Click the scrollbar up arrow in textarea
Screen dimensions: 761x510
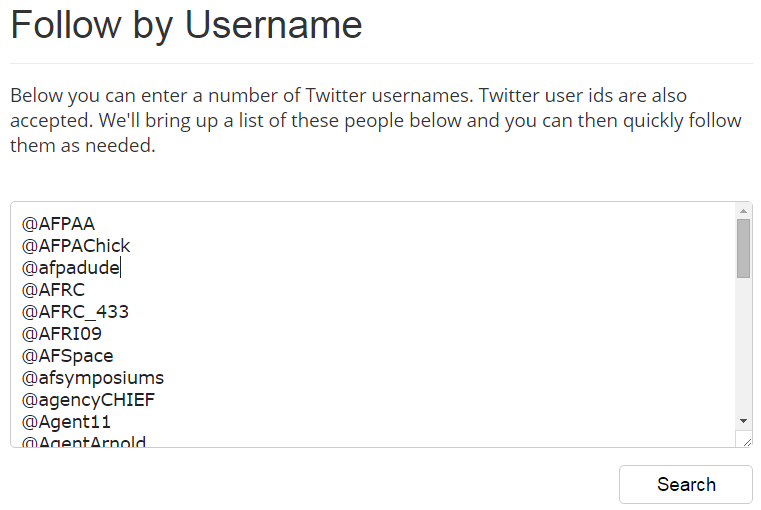coord(743,211)
